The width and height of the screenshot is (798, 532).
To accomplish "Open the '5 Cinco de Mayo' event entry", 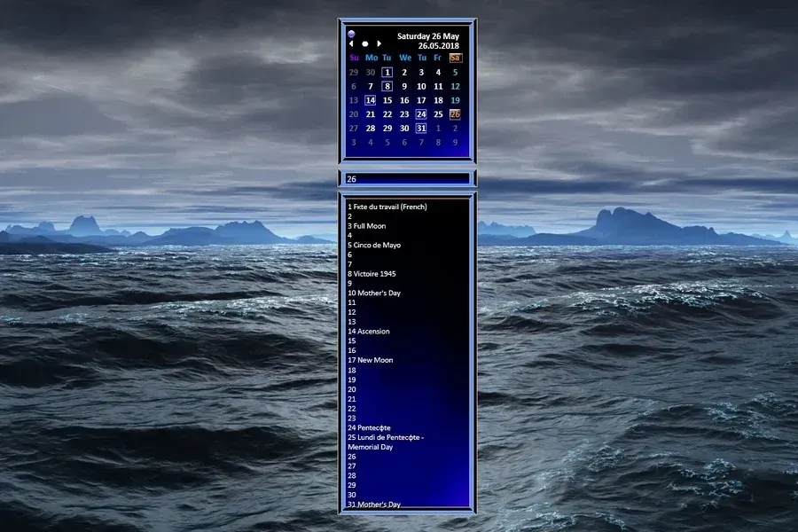I will [374, 245].
